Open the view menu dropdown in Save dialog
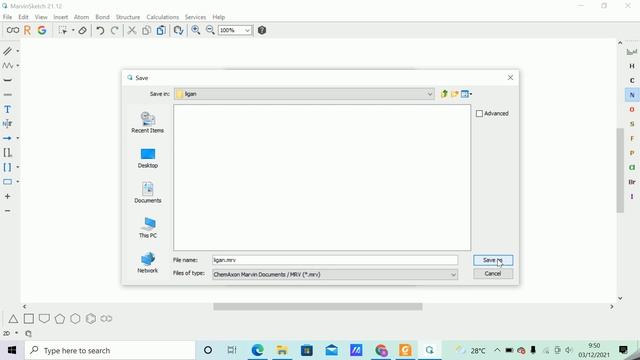 pos(466,94)
